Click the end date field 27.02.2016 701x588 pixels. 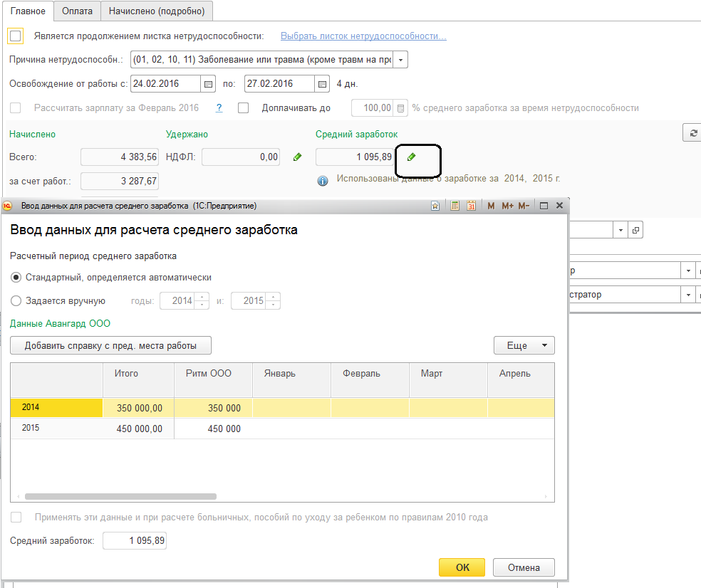pyautogui.click(x=280, y=84)
